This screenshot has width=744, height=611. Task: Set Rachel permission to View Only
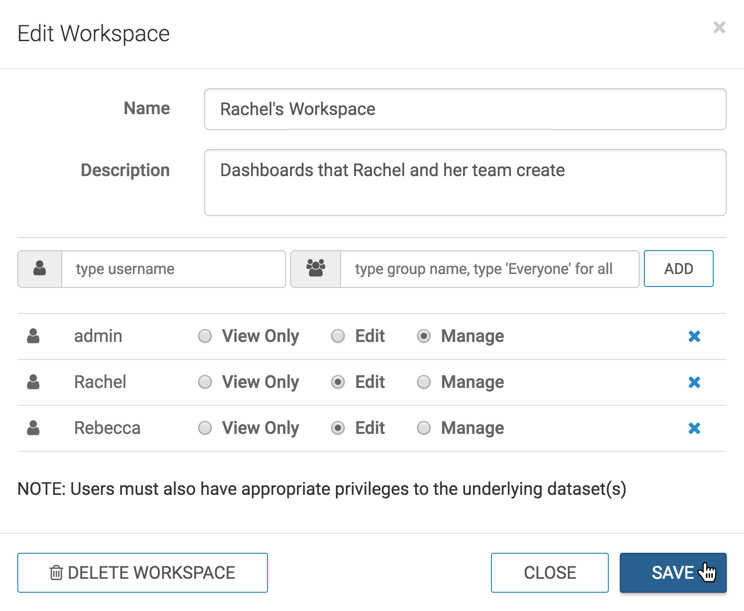coord(205,383)
